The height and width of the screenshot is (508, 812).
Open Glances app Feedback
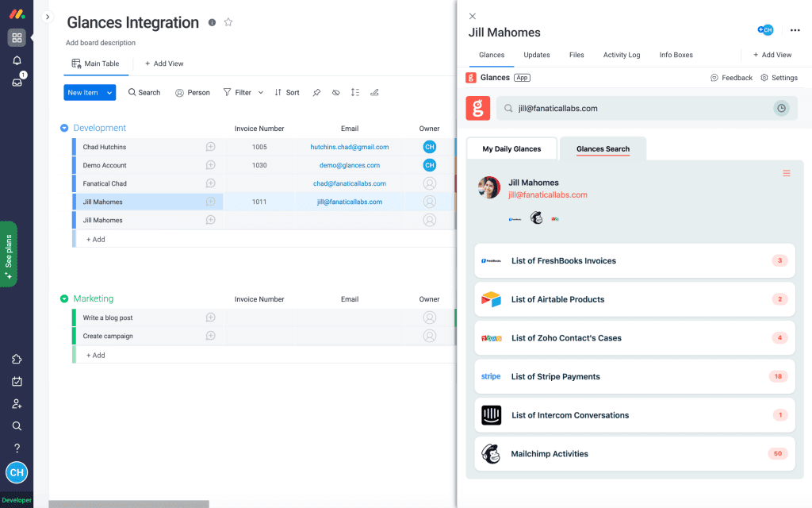731,78
